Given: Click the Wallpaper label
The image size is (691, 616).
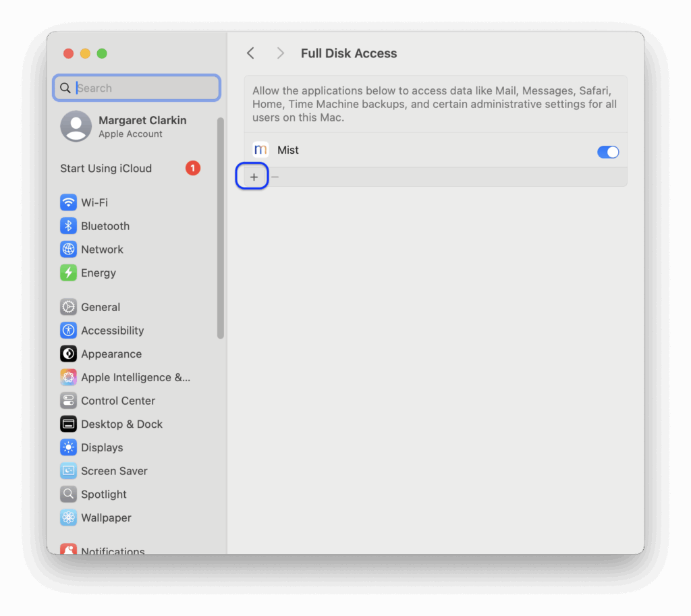Looking at the screenshot, I should pyautogui.click(x=106, y=517).
